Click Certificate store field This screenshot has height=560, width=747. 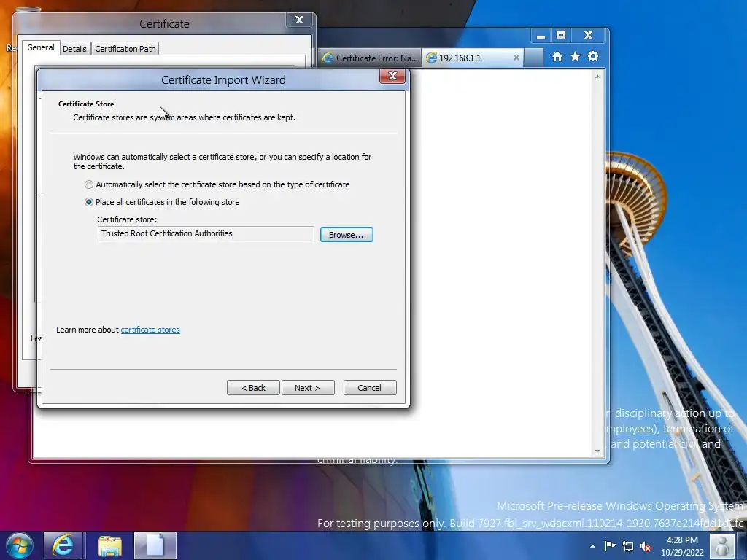[x=205, y=234]
